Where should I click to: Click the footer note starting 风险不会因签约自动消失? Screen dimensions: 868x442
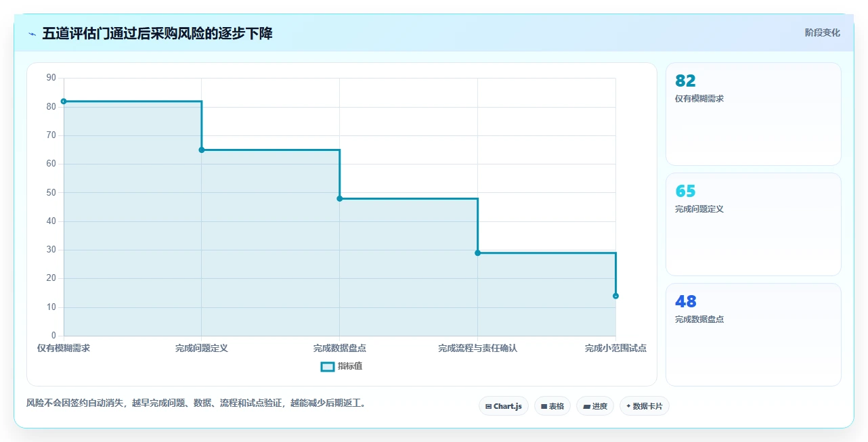[197, 403]
